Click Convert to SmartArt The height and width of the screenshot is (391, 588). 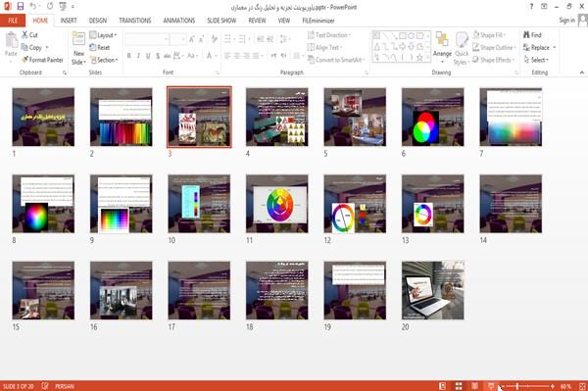tap(336, 60)
